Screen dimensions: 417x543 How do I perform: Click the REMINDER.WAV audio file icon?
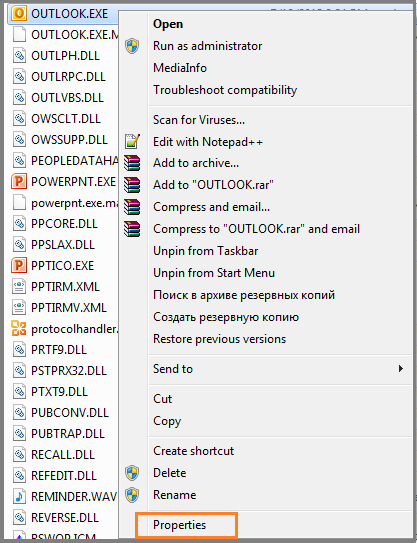(19, 497)
